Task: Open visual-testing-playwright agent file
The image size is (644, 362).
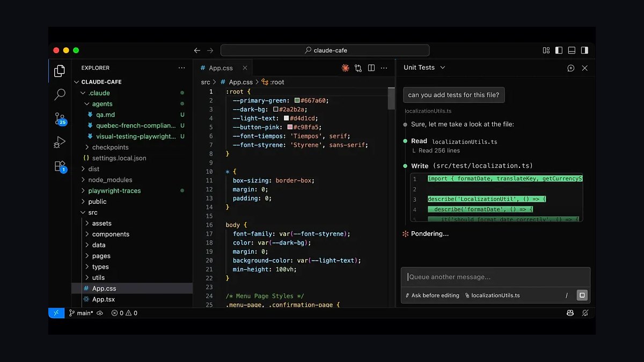Action: (x=132, y=136)
